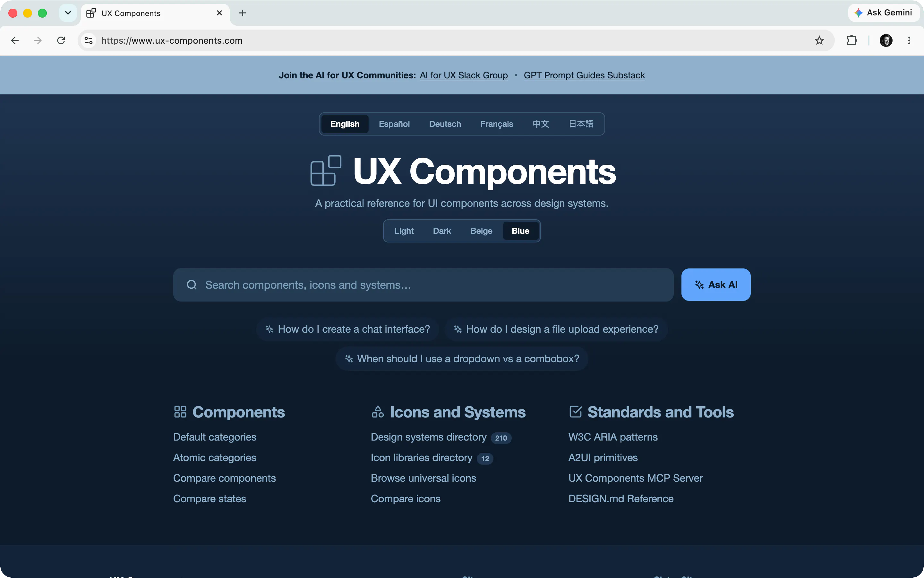The height and width of the screenshot is (578, 924).
Task: Open Icon libraries directory link
Action: [x=422, y=458]
